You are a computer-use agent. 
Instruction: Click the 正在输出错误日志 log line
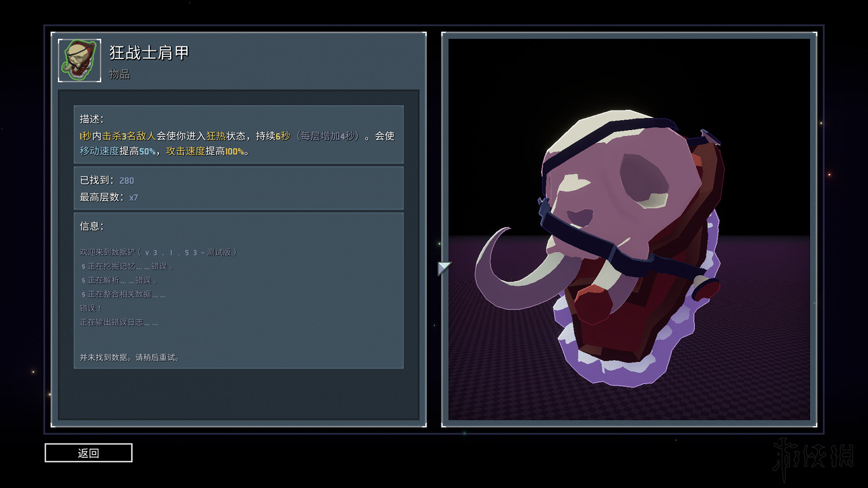pyautogui.click(x=119, y=323)
